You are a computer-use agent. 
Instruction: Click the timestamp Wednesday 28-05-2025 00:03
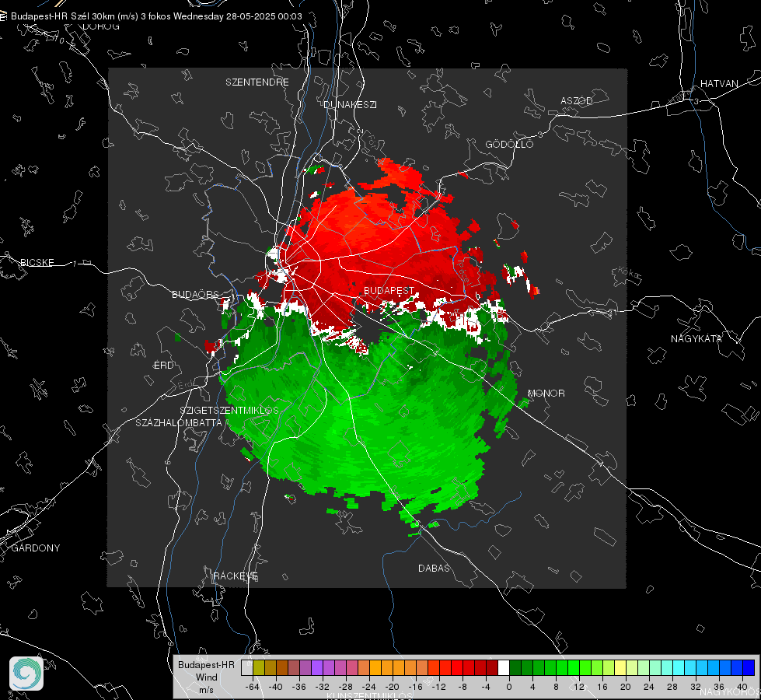(x=237, y=16)
